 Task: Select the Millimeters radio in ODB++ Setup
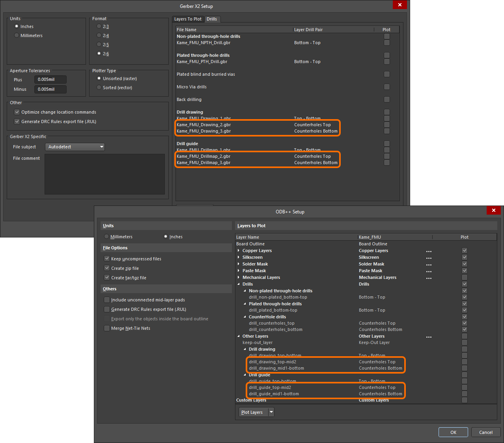click(x=106, y=237)
